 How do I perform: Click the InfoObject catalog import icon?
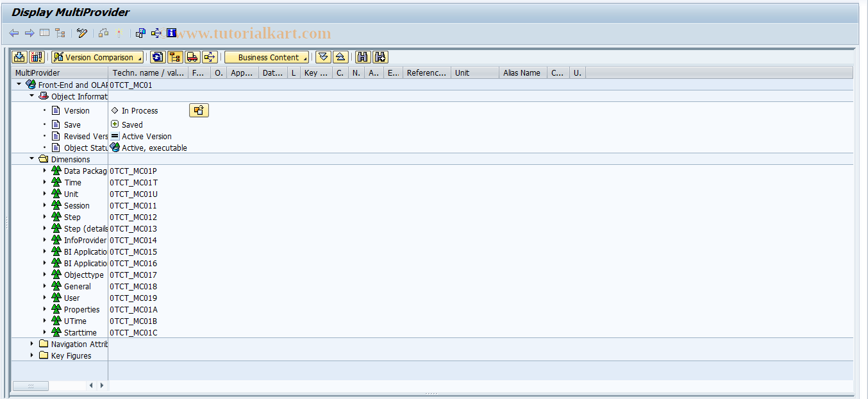click(x=19, y=57)
